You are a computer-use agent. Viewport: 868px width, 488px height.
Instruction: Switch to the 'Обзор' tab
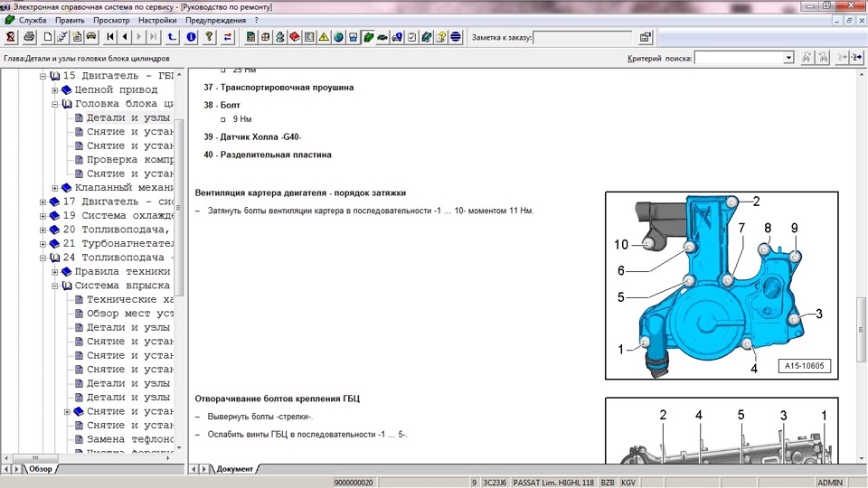click(x=41, y=469)
